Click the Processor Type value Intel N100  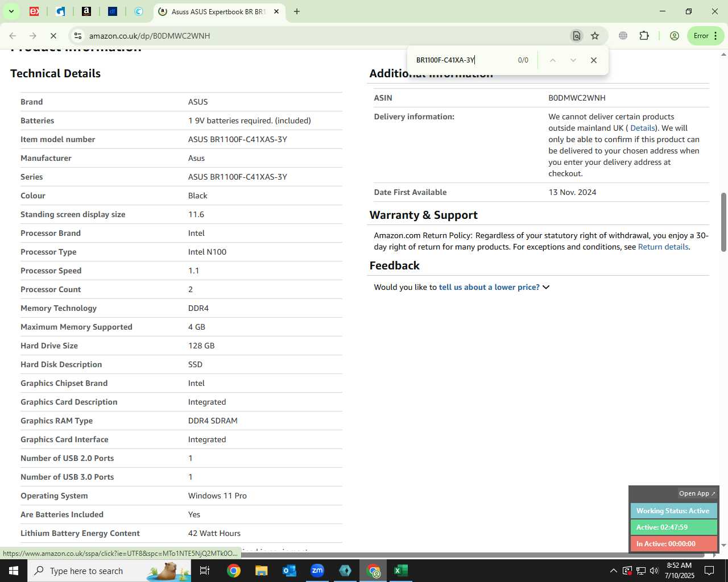click(x=207, y=252)
